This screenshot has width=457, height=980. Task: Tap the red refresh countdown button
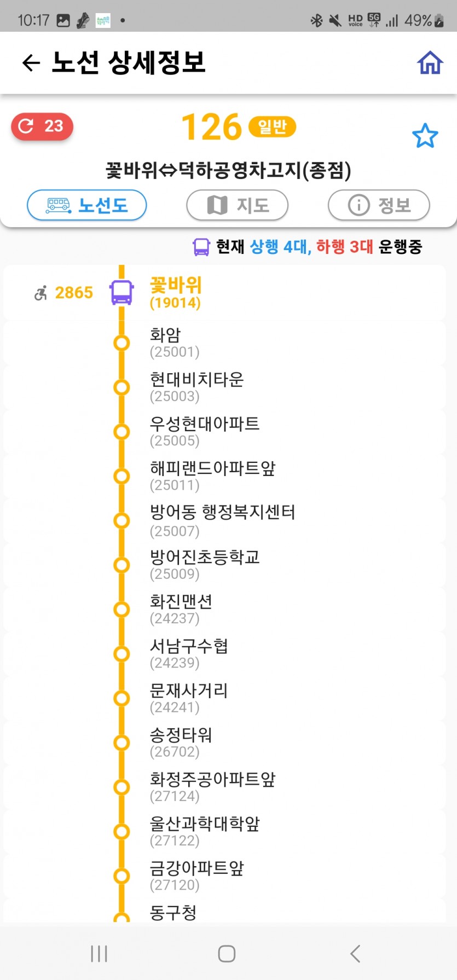coord(42,126)
